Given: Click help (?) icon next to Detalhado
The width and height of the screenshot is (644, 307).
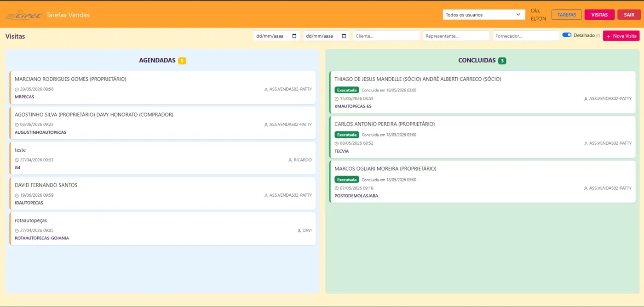Looking at the screenshot, I should coord(598,35).
